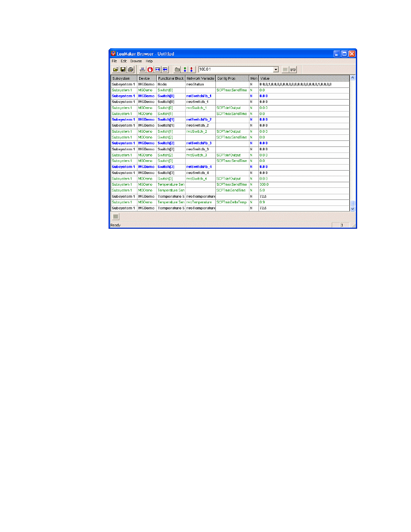
Task: Select the nviSwitchFb_4 cell
Action: click(200, 167)
